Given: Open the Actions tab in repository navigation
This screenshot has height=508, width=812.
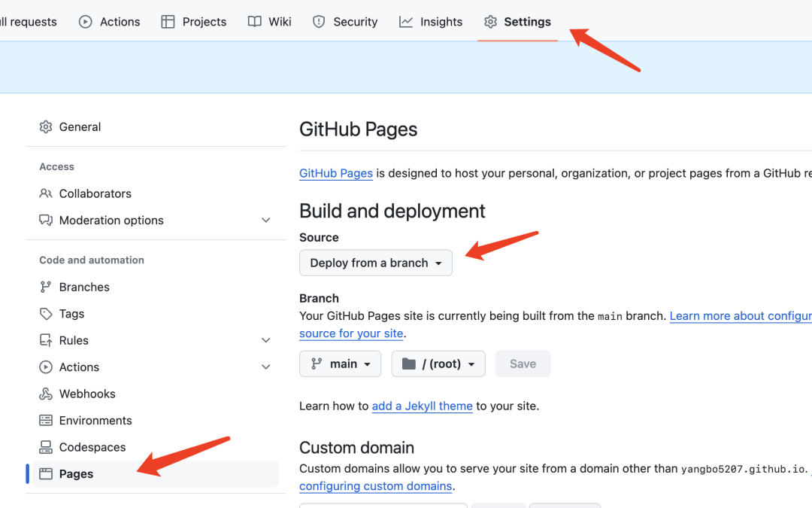Looking at the screenshot, I should point(109,22).
